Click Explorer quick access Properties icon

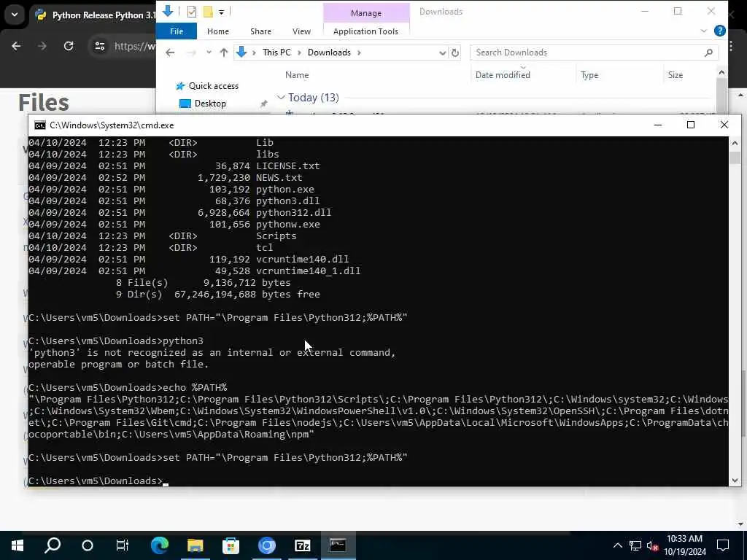click(x=192, y=12)
